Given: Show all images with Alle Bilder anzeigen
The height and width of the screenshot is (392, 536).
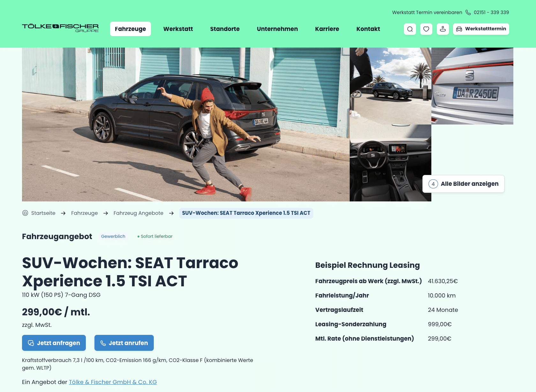Looking at the screenshot, I should [x=464, y=184].
